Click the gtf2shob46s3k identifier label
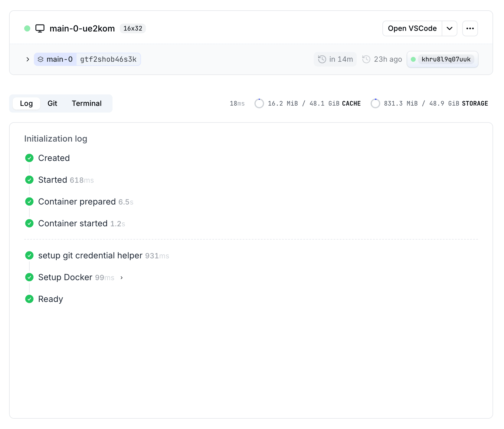The height and width of the screenshot is (429, 504). coord(108,59)
